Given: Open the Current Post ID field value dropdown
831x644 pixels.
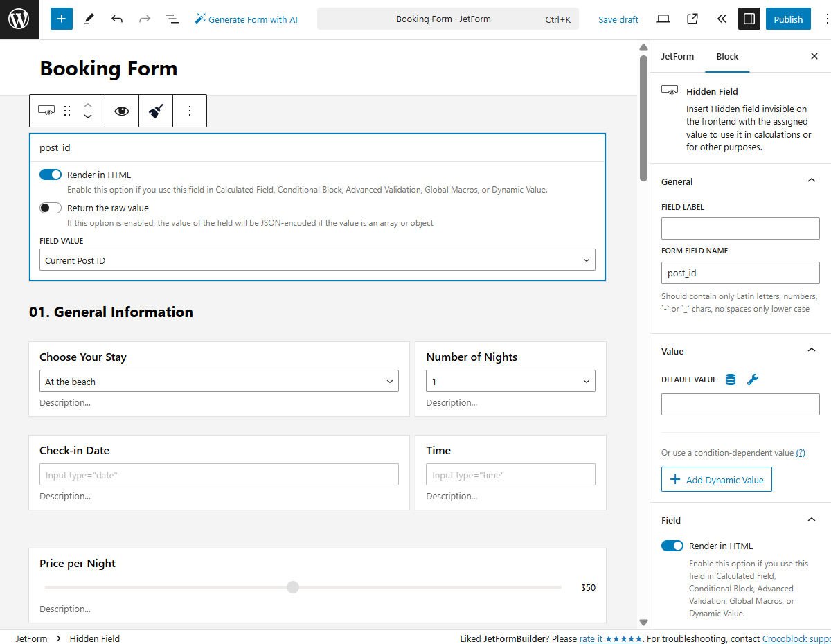Looking at the screenshot, I should point(316,260).
